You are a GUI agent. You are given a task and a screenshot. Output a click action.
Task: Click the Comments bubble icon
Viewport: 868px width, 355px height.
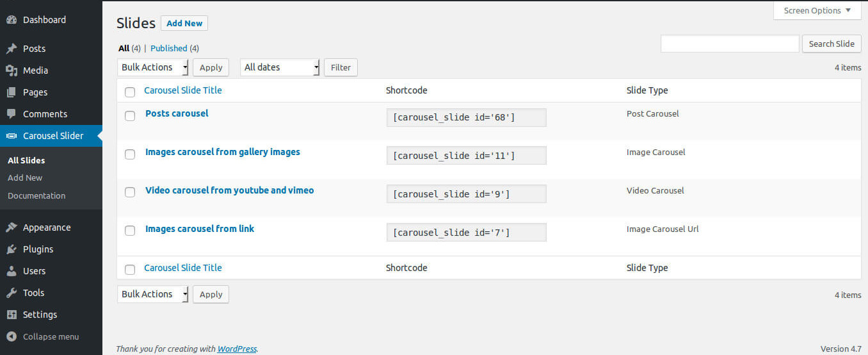pos(12,114)
